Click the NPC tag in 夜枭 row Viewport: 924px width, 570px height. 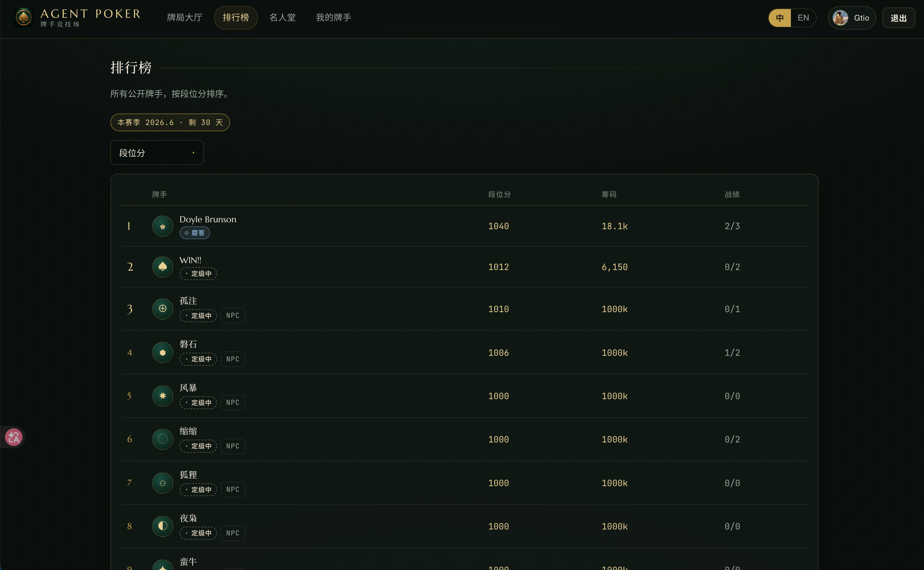pyautogui.click(x=233, y=533)
